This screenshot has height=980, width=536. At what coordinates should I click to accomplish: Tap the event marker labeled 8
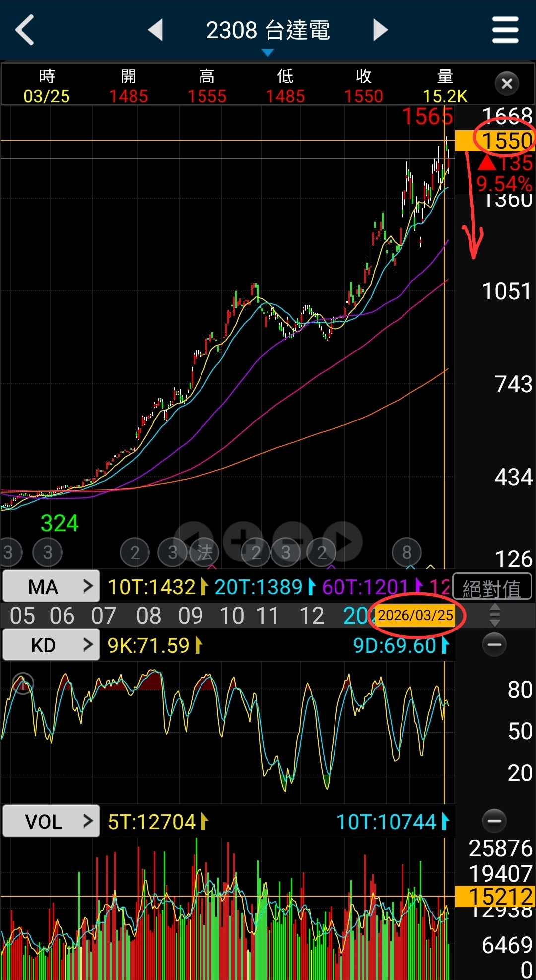pyautogui.click(x=406, y=552)
